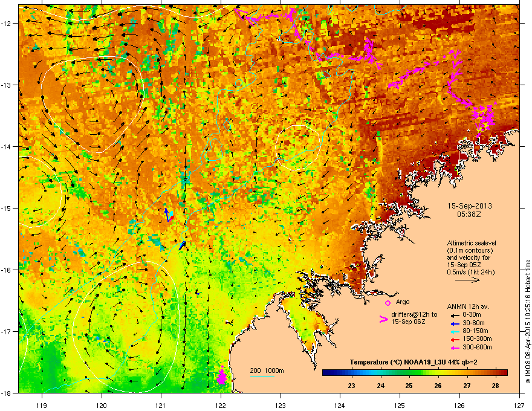The height and width of the screenshot is (411, 532).
Task: Click the longitude axis label '127'
Action: coord(519,405)
